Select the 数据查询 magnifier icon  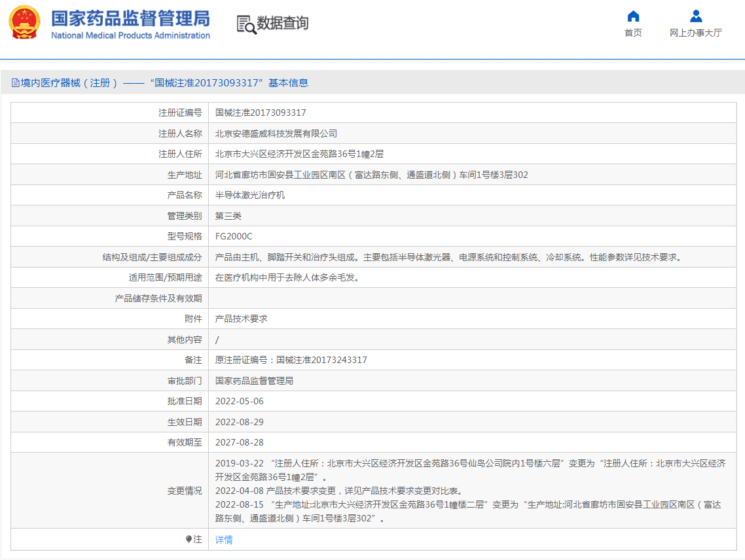click(245, 24)
